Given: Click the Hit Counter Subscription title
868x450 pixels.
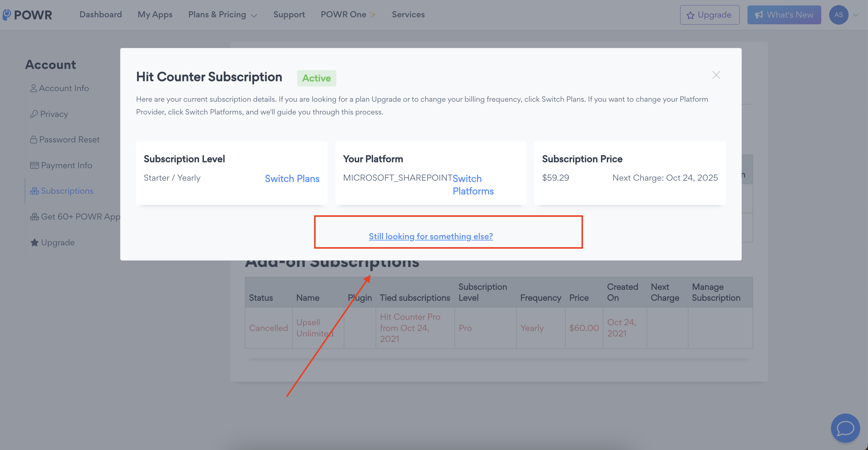Looking at the screenshot, I should coord(209,77).
